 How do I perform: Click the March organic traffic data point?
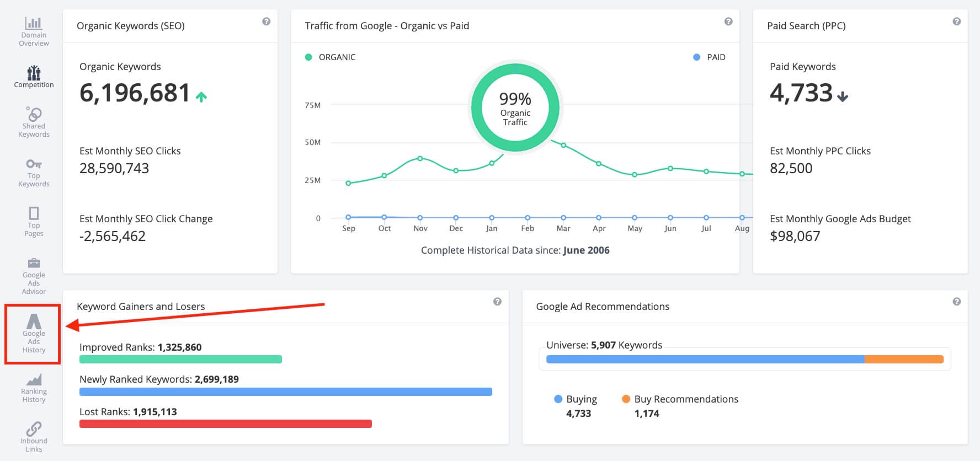563,146
